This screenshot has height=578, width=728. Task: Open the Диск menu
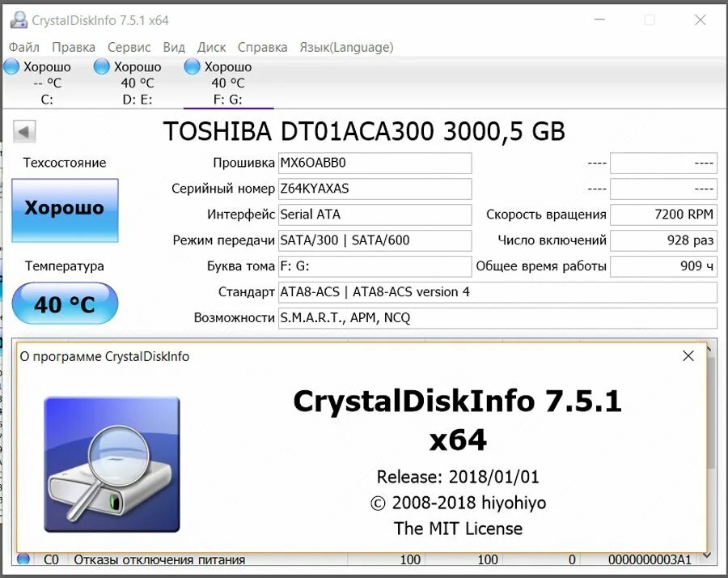[211, 48]
